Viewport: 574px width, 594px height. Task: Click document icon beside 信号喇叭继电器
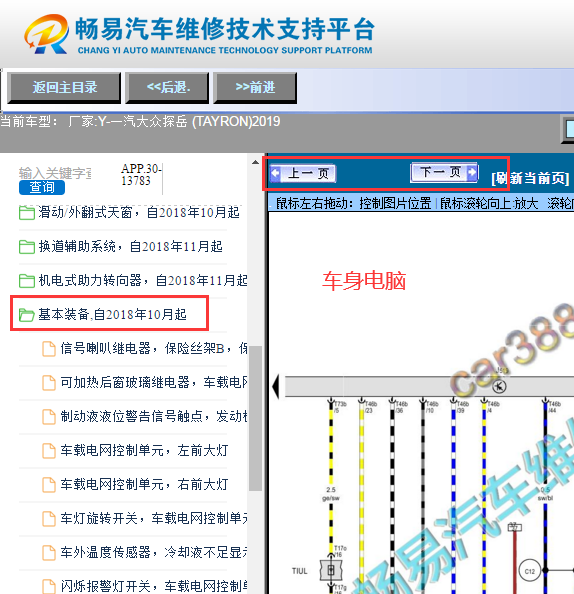point(48,349)
